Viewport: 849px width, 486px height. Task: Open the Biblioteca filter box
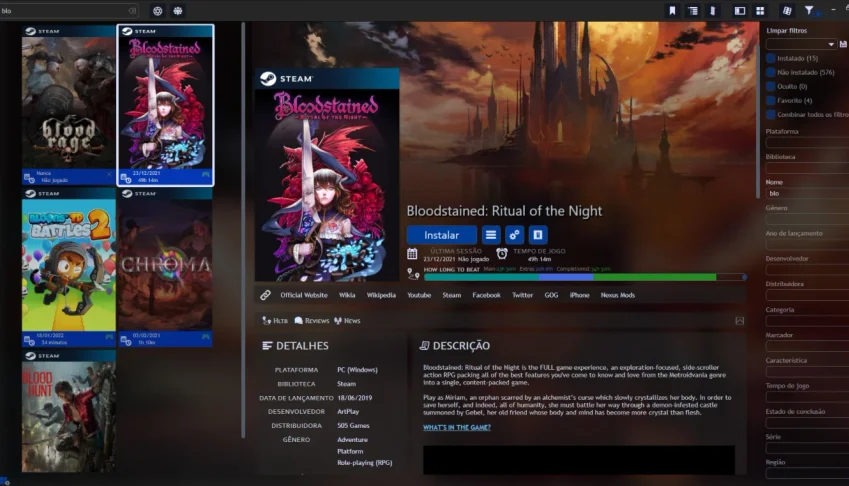point(807,168)
